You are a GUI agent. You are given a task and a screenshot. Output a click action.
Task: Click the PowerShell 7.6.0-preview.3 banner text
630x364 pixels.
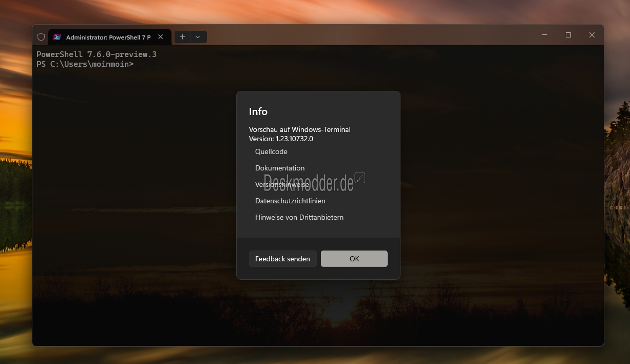(97, 54)
